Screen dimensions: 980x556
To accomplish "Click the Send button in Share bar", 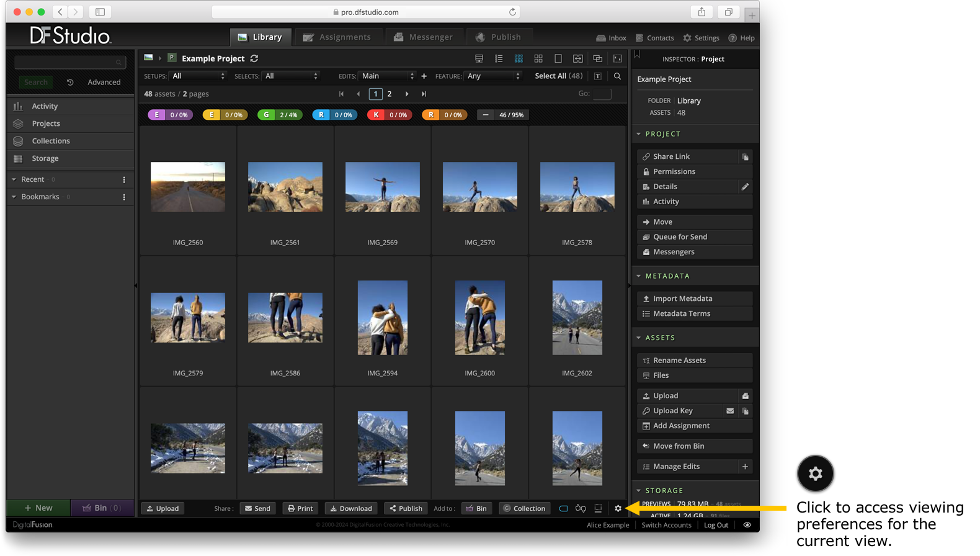I will (257, 508).
